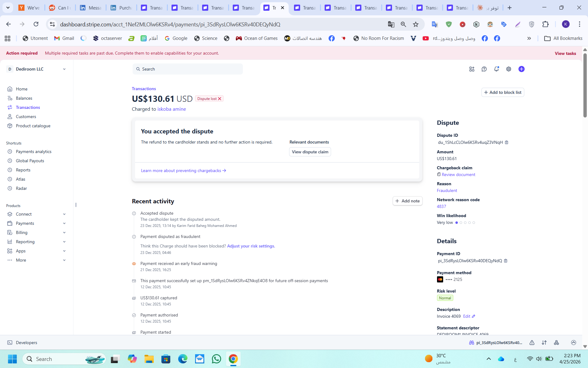Click the Transactions breadcrumb link
Image resolution: width=588 pixels, height=368 pixels.
pos(144,89)
